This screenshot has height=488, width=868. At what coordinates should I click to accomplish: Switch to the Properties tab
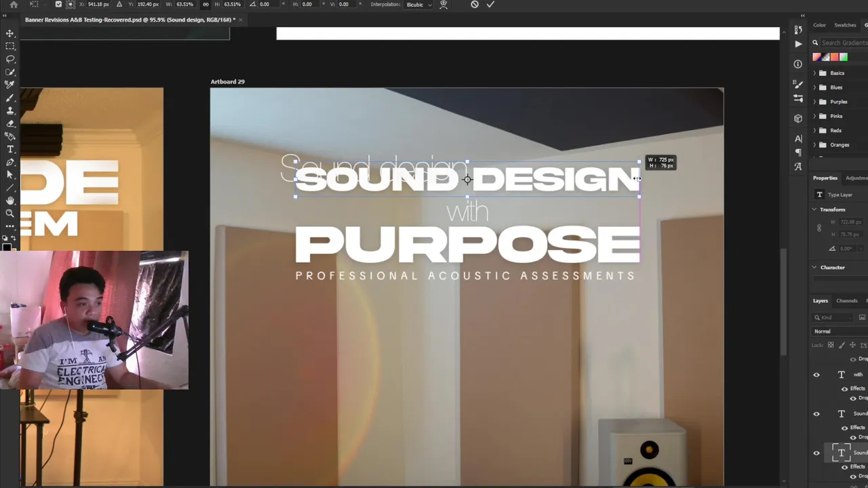(825, 178)
